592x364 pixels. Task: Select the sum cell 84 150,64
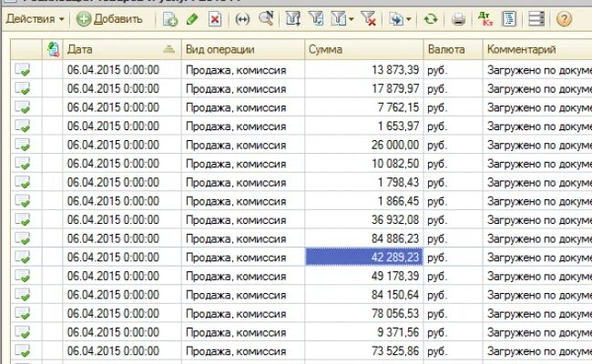364,295
